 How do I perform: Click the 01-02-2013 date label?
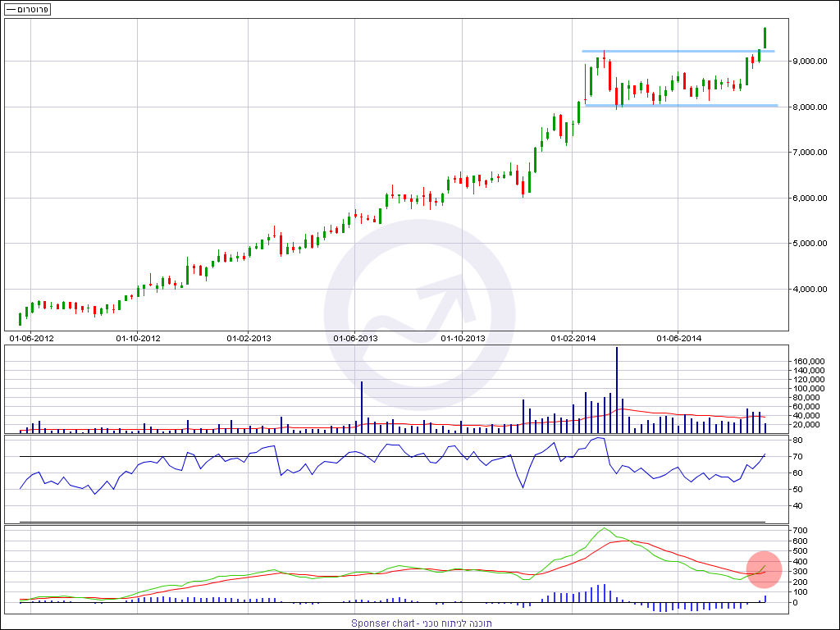(249, 338)
